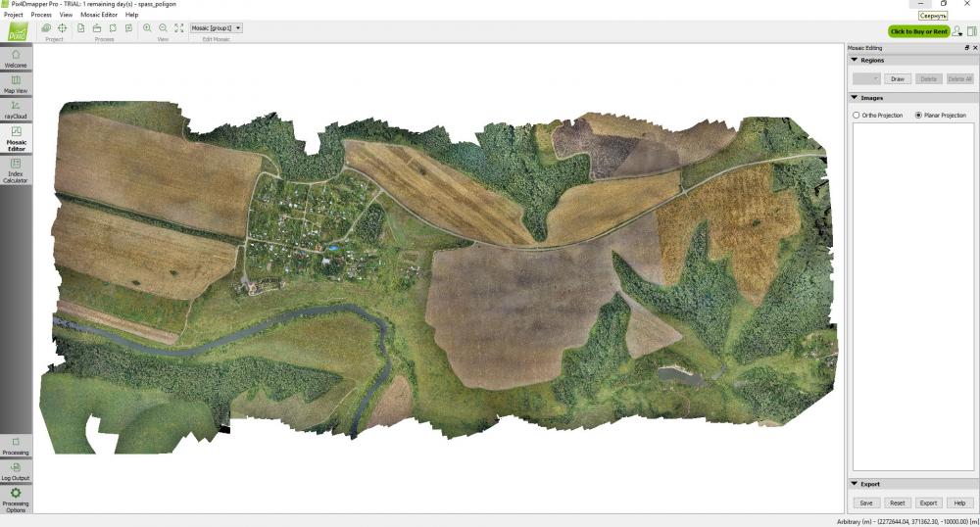Open the Process menu

click(41, 15)
